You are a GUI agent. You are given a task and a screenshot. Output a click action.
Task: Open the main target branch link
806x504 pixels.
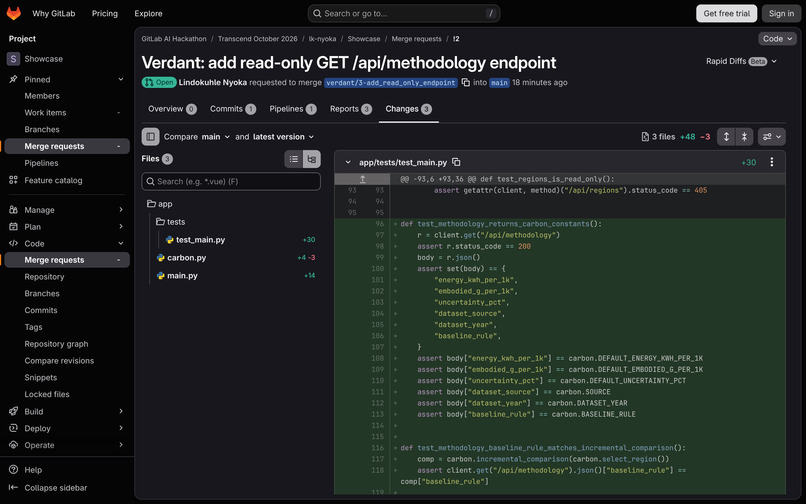point(499,83)
